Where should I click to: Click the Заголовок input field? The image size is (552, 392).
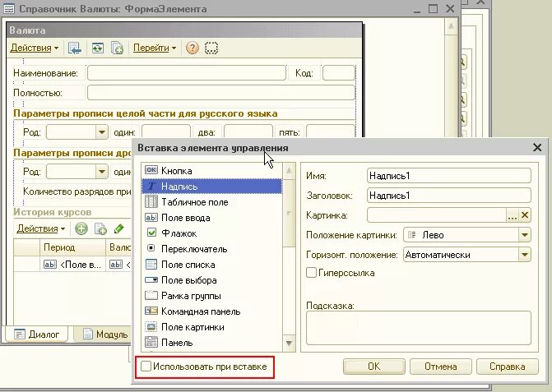[449, 196]
